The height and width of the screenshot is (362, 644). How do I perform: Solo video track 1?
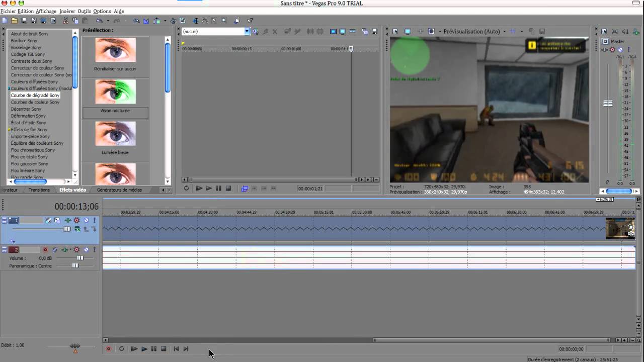coord(94,220)
